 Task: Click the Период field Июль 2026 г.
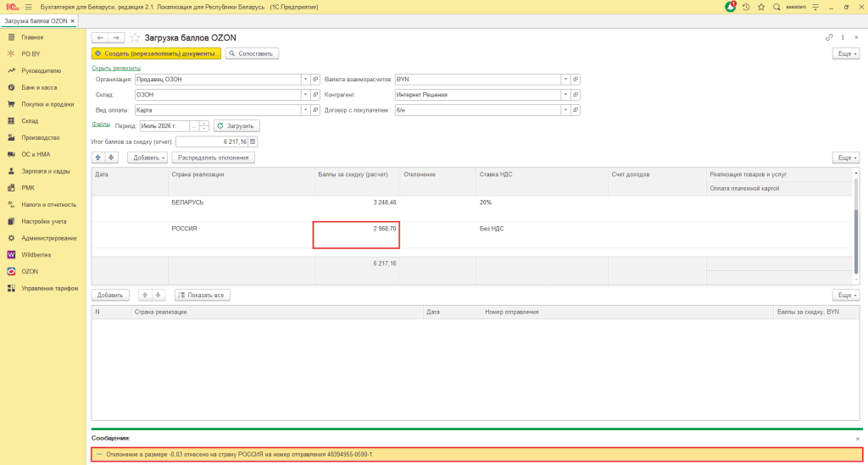pyautogui.click(x=165, y=126)
